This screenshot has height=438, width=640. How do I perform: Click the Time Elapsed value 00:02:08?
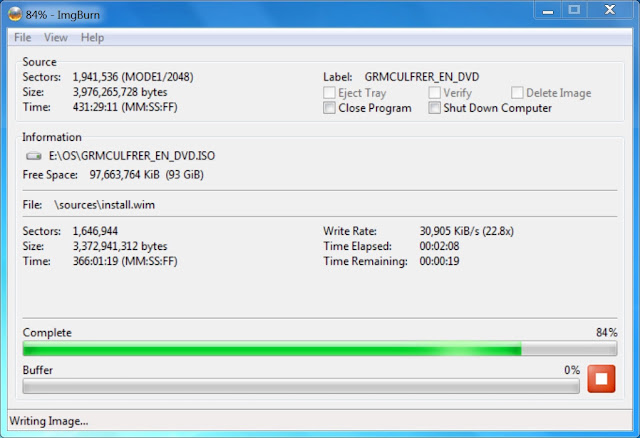tap(439, 246)
